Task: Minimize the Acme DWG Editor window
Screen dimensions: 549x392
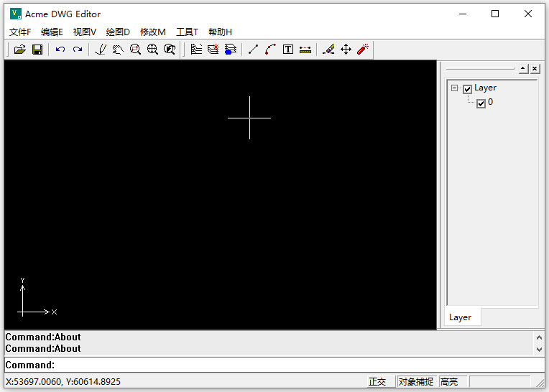Action: tap(463, 14)
